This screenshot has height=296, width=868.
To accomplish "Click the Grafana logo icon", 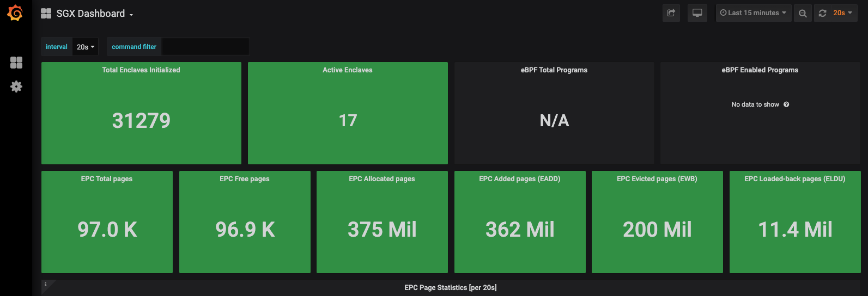I will 15,13.
